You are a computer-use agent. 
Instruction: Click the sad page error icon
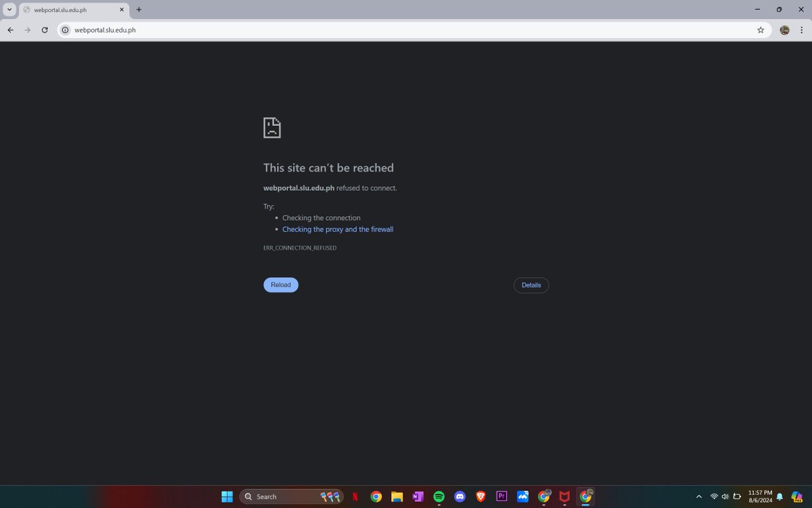click(272, 127)
